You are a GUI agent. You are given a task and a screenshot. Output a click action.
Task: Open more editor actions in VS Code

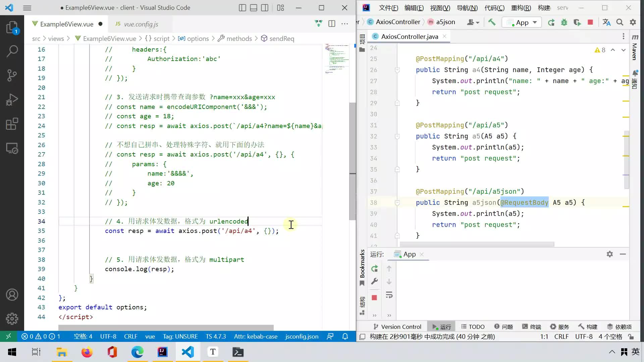pyautogui.click(x=344, y=23)
